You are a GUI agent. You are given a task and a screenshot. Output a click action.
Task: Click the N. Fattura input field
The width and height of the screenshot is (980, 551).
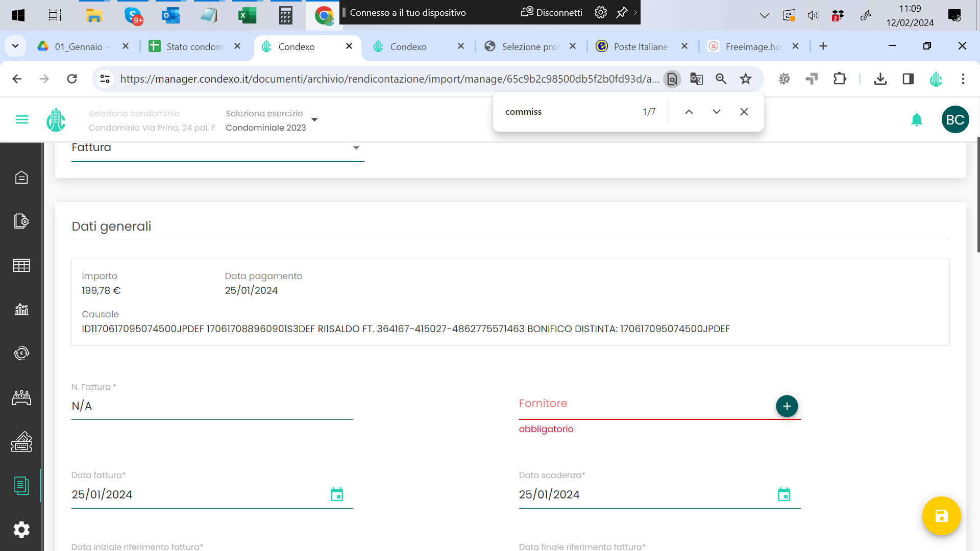point(212,406)
